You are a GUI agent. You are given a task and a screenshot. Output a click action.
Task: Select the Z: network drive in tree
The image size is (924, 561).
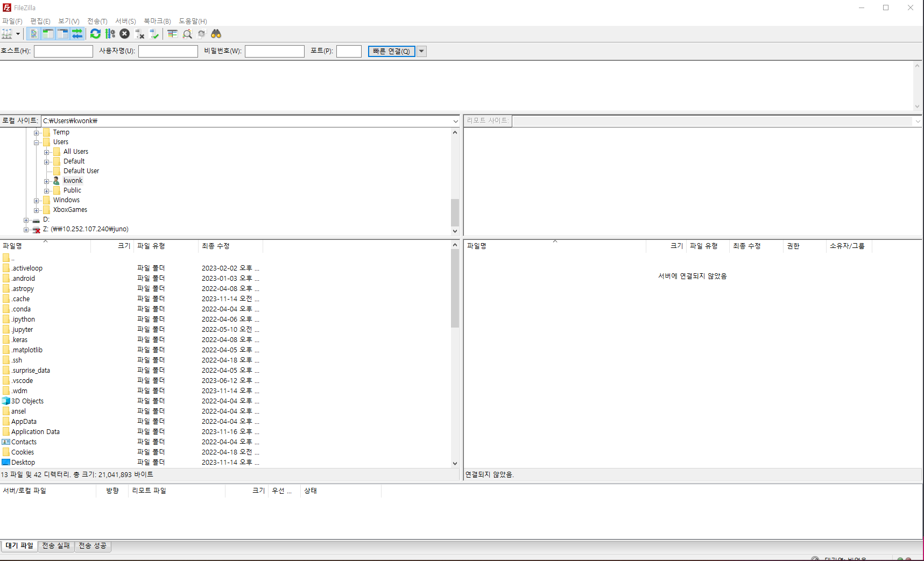click(x=86, y=229)
